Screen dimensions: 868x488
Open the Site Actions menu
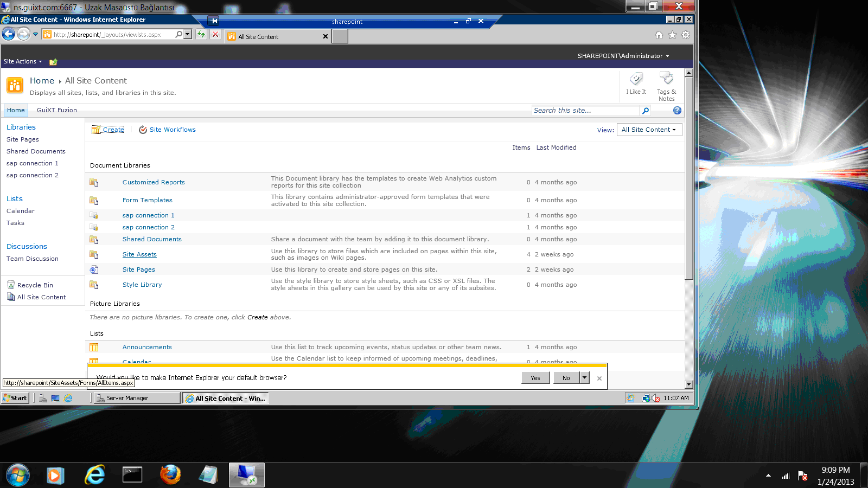click(23, 61)
